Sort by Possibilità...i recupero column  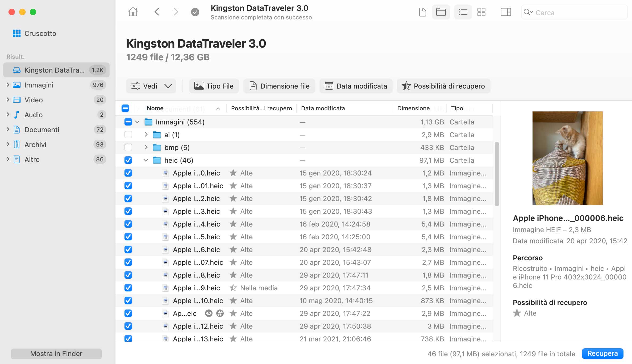pos(261,108)
